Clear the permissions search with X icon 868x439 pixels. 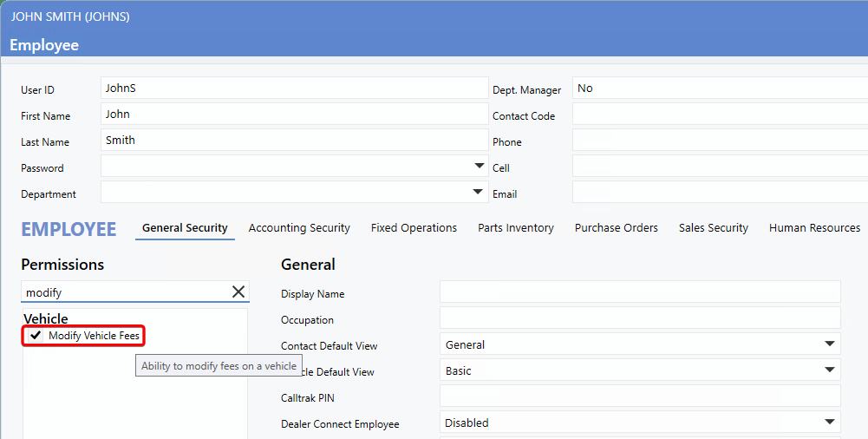[238, 292]
